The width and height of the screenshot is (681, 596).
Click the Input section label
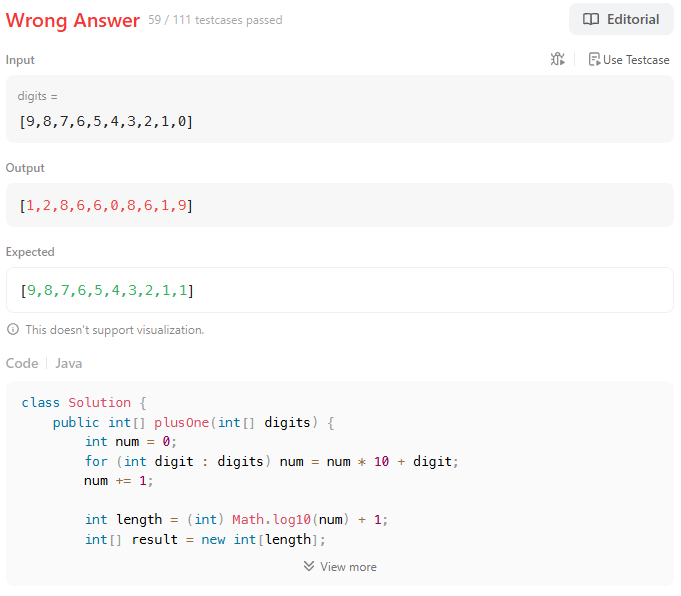[x=20, y=60]
